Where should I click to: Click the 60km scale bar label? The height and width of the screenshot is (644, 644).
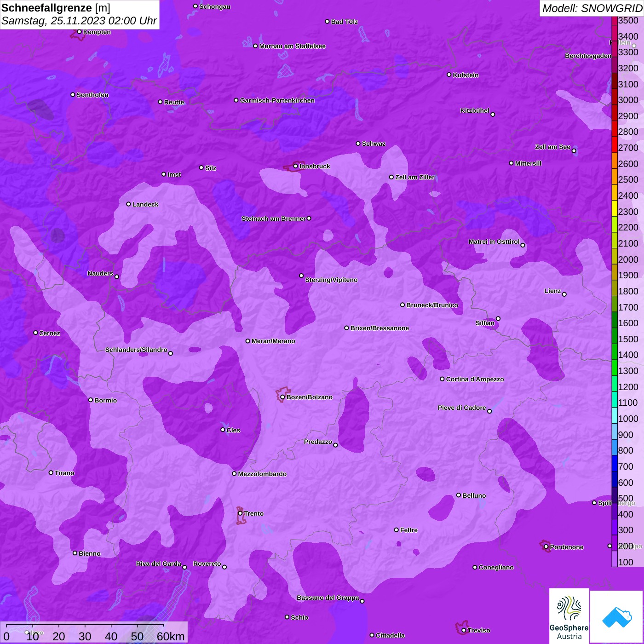pos(171,636)
